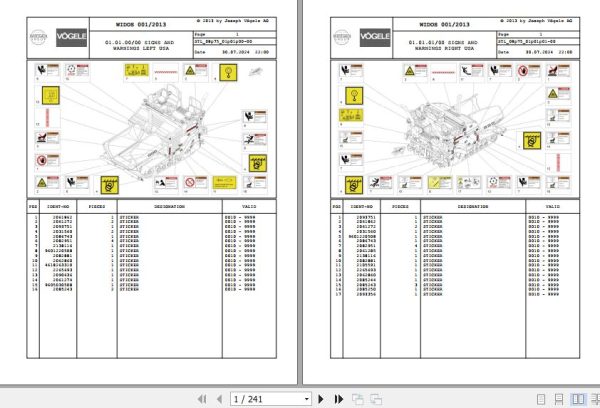Go to the first page button
The width and height of the screenshot is (600, 408).
pos(202,399)
